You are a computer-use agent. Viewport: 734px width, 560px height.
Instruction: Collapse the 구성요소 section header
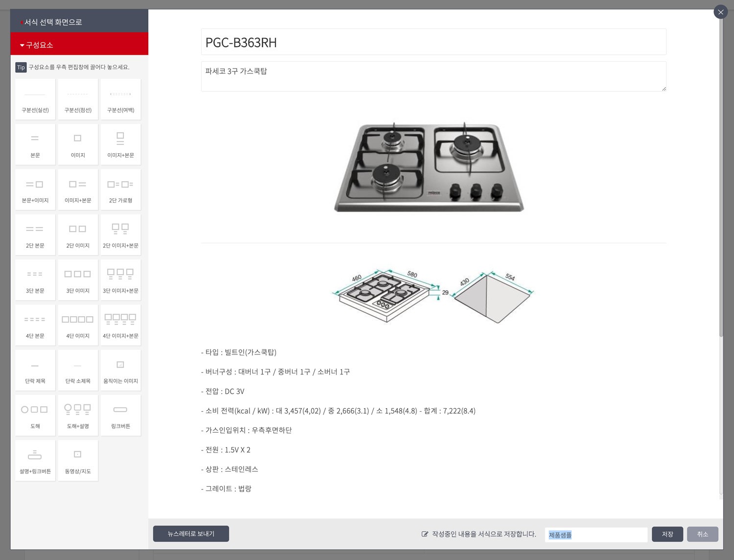79,44
